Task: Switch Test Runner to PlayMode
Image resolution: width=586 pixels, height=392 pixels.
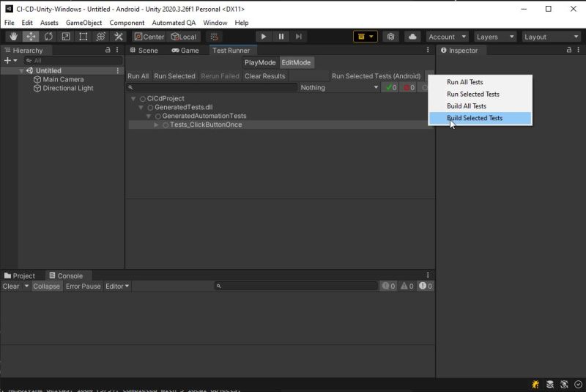Action: click(x=260, y=62)
